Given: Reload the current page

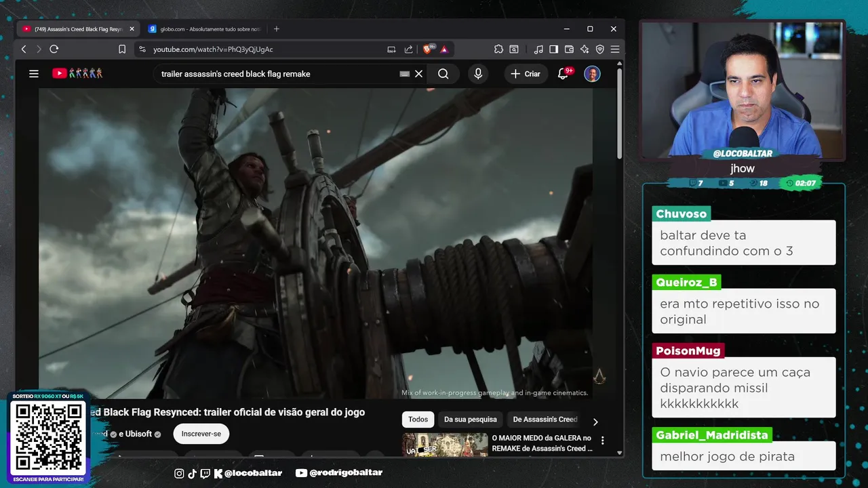Looking at the screenshot, I should click(54, 49).
